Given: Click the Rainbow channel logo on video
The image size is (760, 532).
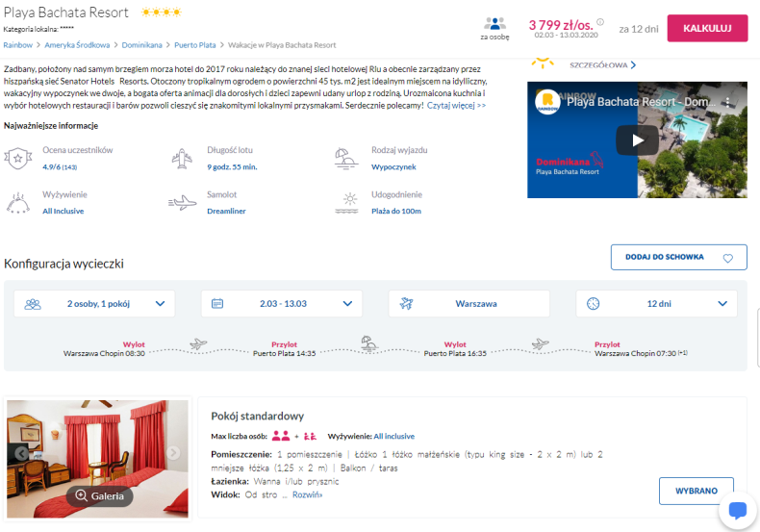Looking at the screenshot, I should [x=547, y=101].
